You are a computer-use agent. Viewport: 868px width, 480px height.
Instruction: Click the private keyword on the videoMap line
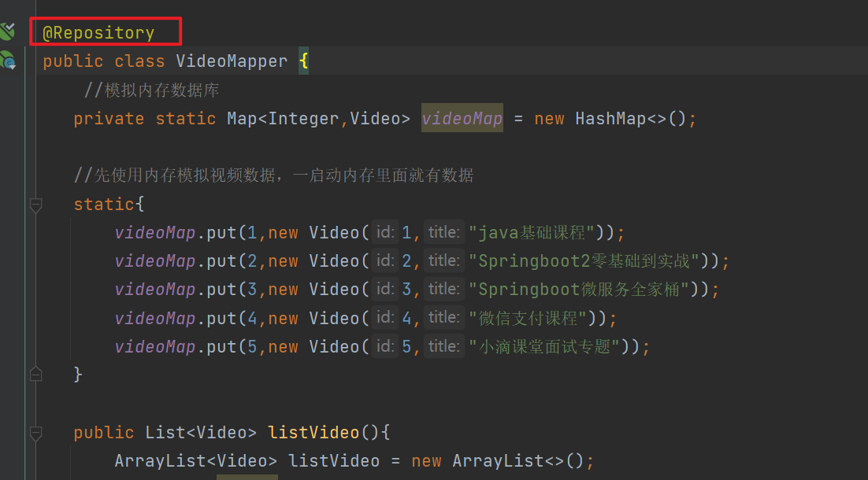[109, 118]
